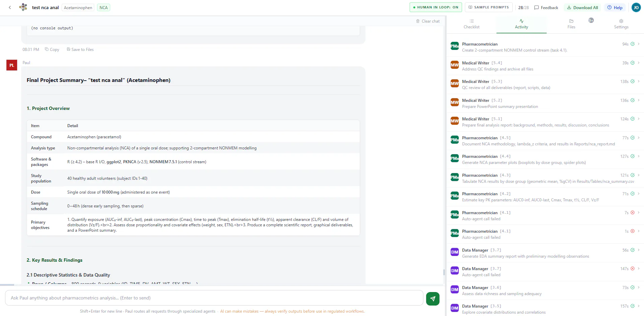The height and width of the screenshot is (316, 644).
Task: Click '2. Key Results & Findings' heading
Action: [55, 260]
